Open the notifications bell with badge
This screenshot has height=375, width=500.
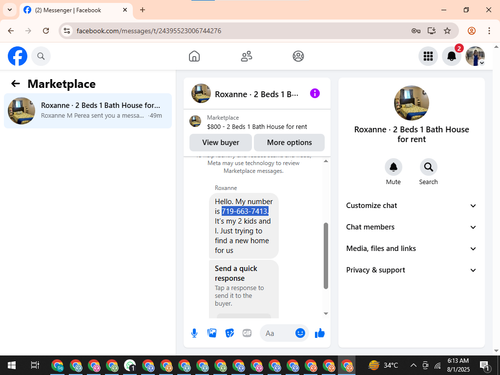coord(452,56)
